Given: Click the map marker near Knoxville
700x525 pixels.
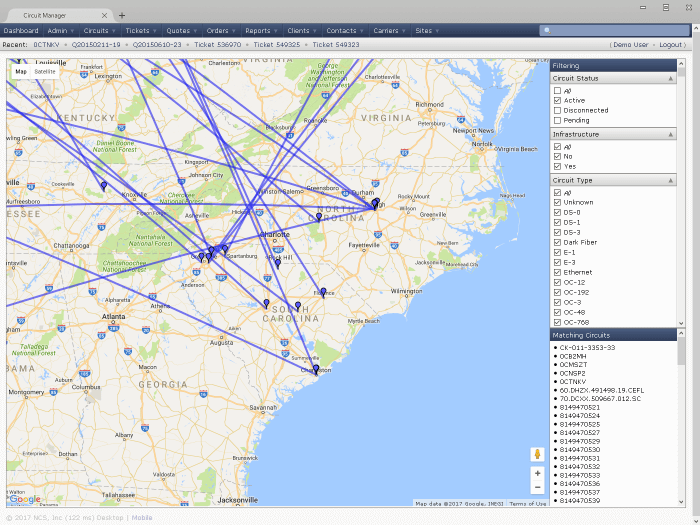Looking at the screenshot, I should (103, 185).
